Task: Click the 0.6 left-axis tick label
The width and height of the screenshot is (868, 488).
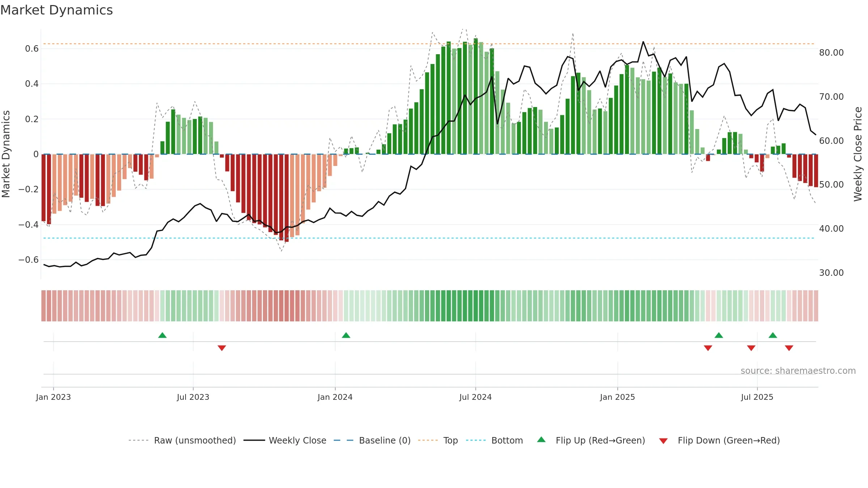Action: 32,49
